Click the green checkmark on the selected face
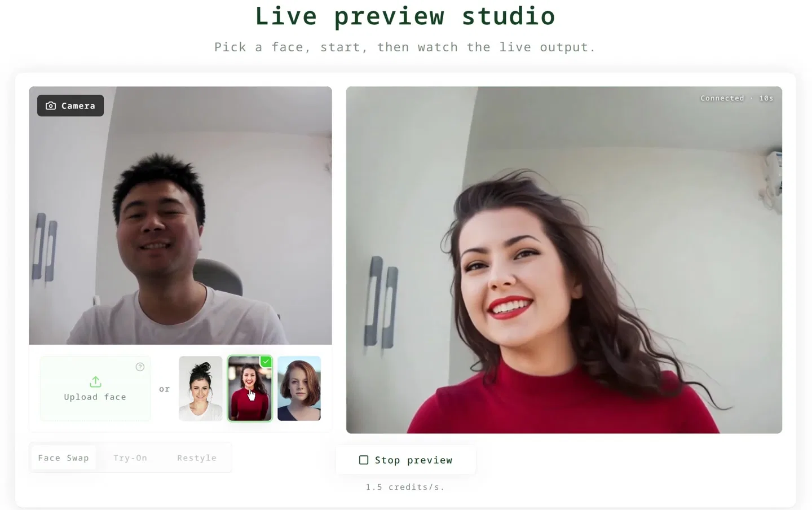 (x=266, y=362)
